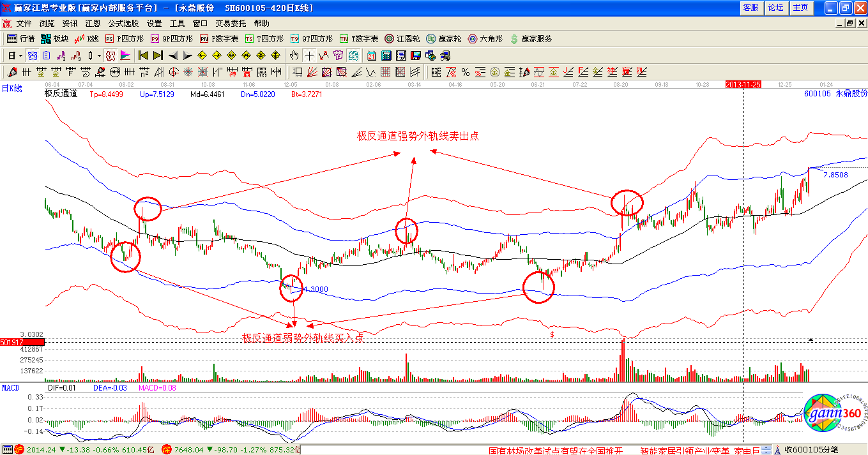This screenshot has height=455, width=868.
Task: Select the hand pan tool
Action: (x=294, y=56)
